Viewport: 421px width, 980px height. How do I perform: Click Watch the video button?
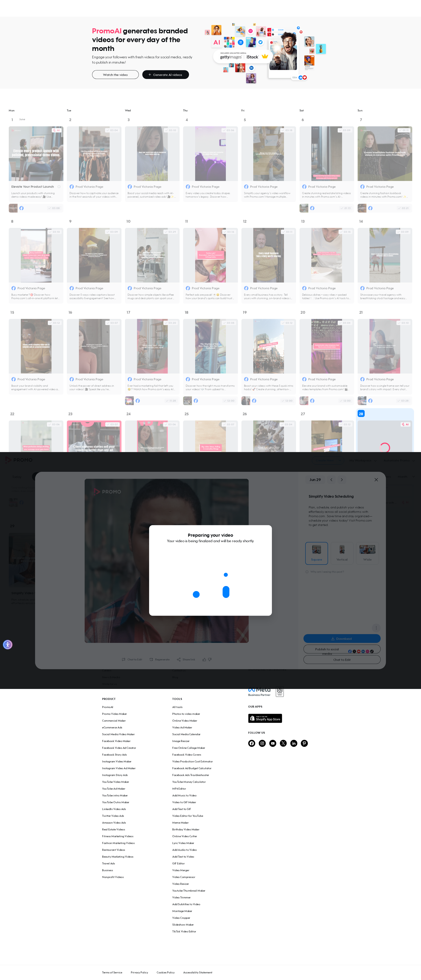coord(115,75)
